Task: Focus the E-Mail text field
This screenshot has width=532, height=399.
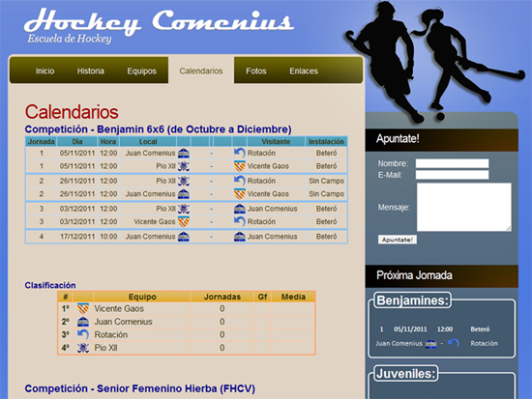Action: tap(452, 175)
